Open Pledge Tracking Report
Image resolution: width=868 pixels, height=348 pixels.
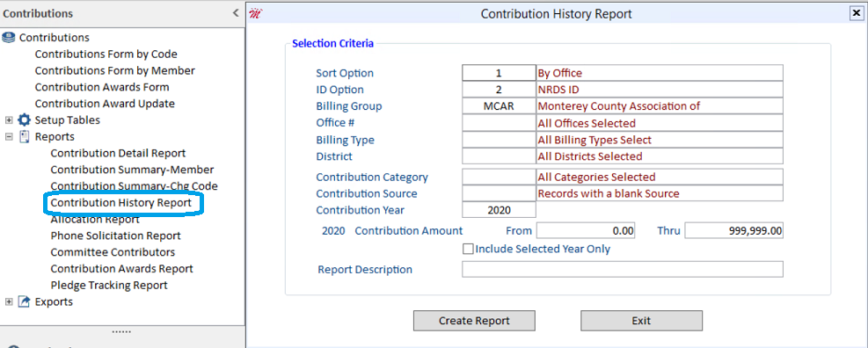tap(108, 286)
